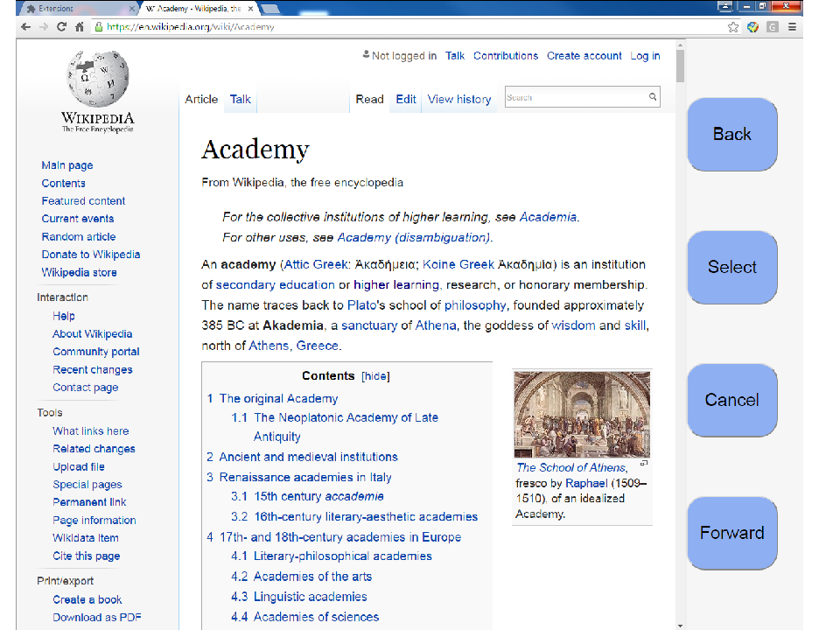Screen dimensions: 840x630
Task: Click the scrollbar up arrow
Action: (681, 45)
